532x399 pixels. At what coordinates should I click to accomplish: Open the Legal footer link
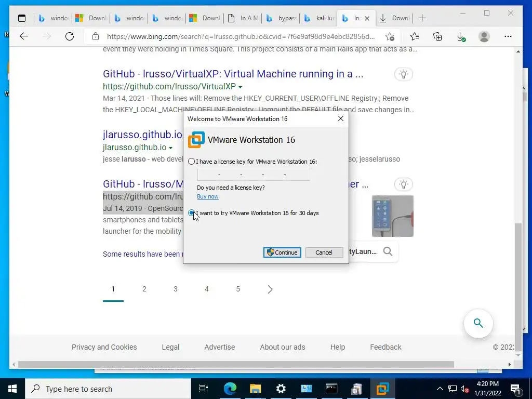point(170,347)
